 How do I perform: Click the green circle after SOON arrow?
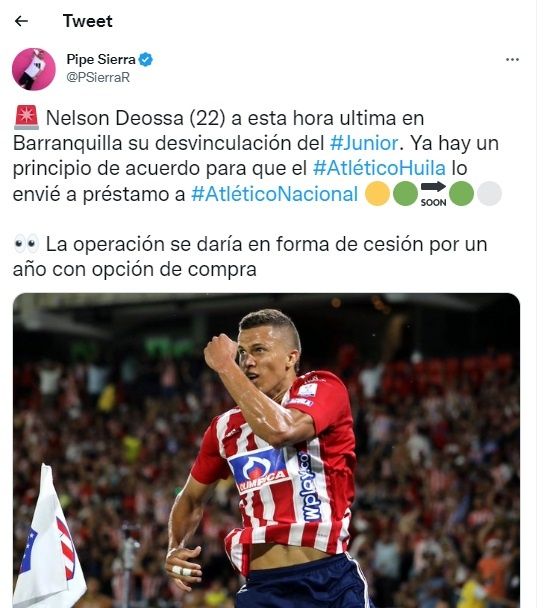(x=461, y=193)
